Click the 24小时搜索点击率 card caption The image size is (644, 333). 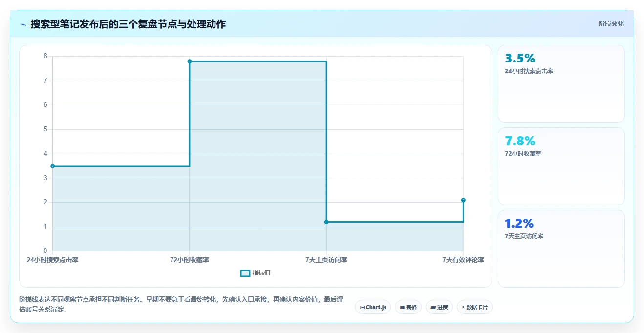[529, 71]
